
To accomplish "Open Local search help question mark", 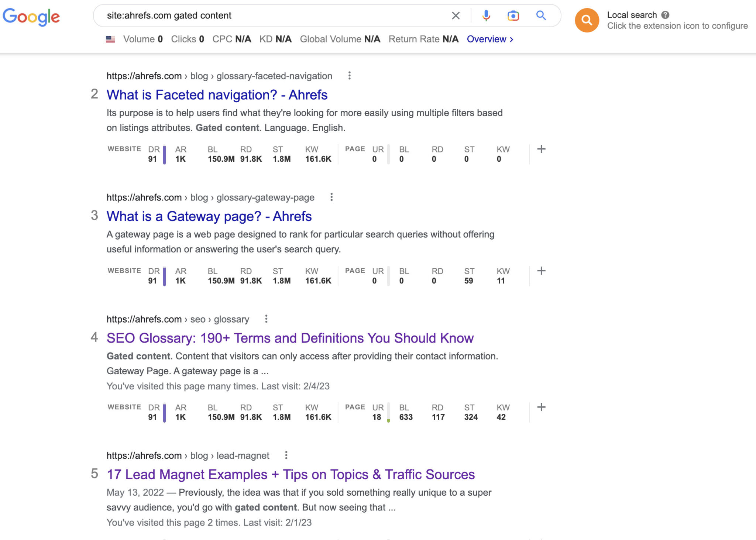I will [665, 15].
